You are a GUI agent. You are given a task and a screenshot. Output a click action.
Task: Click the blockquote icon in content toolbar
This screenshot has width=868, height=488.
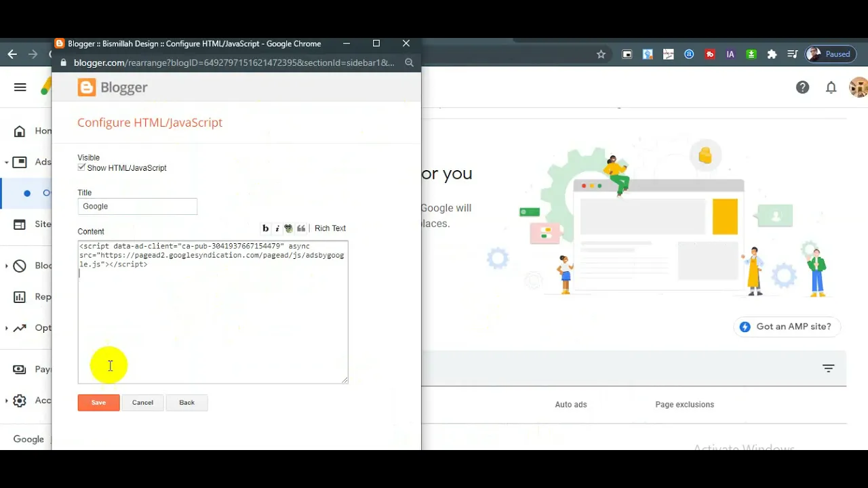click(301, 228)
